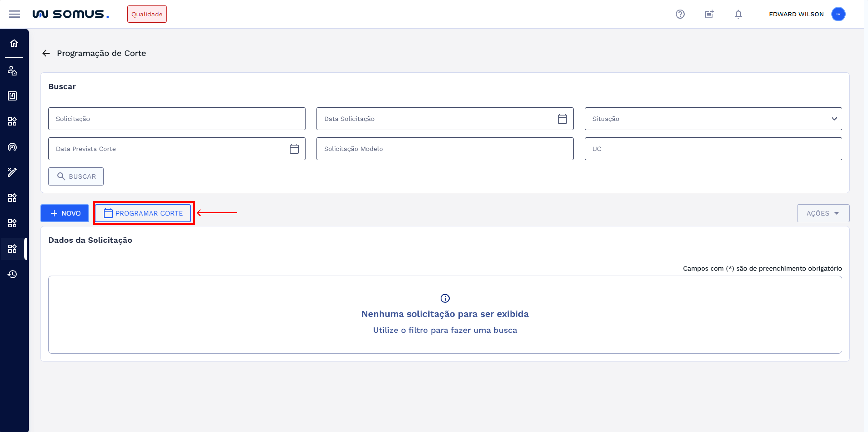This screenshot has height=432, width=868.
Task: Click the Solicitação Modelo input field
Action: 445,149
